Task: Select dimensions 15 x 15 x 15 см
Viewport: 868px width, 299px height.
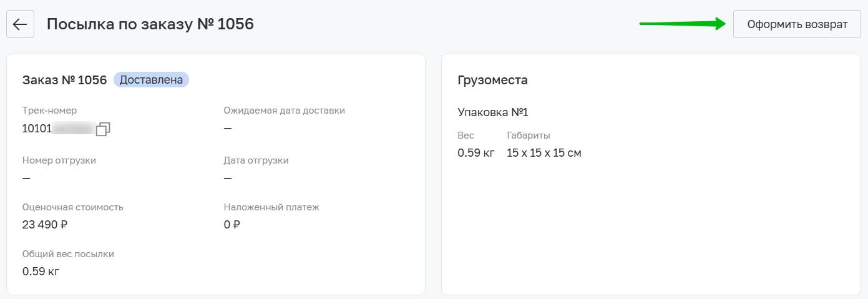Action: tap(544, 153)
